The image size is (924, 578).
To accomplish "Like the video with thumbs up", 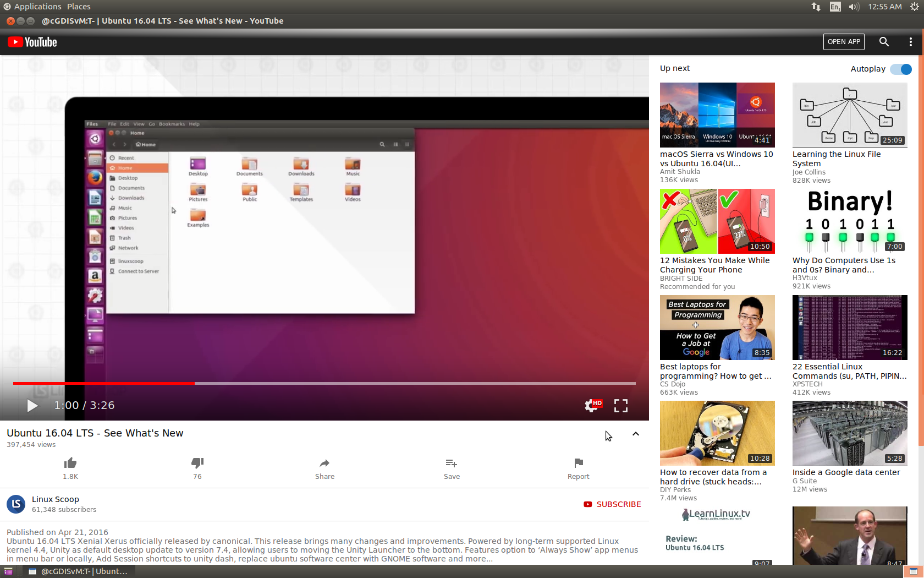I will pos(70,463).
